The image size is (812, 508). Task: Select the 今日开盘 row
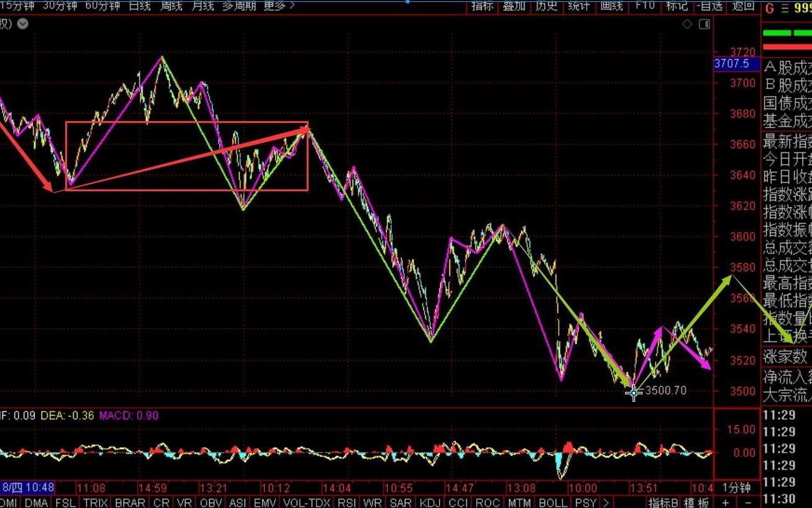tap(787, 158)
